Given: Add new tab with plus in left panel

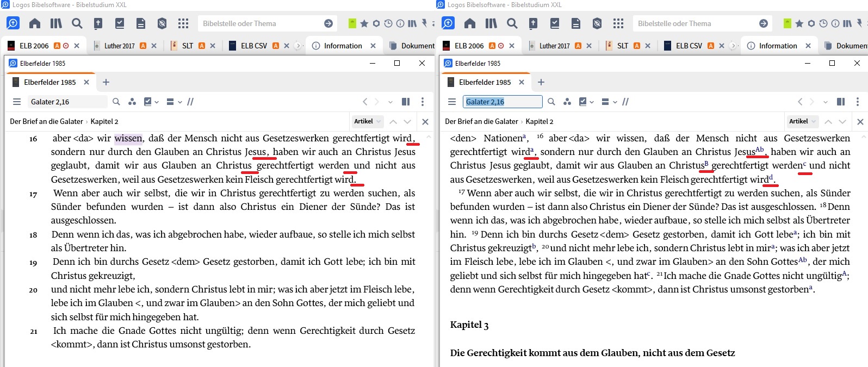Looking at the screenshot, I should point(106,82).
